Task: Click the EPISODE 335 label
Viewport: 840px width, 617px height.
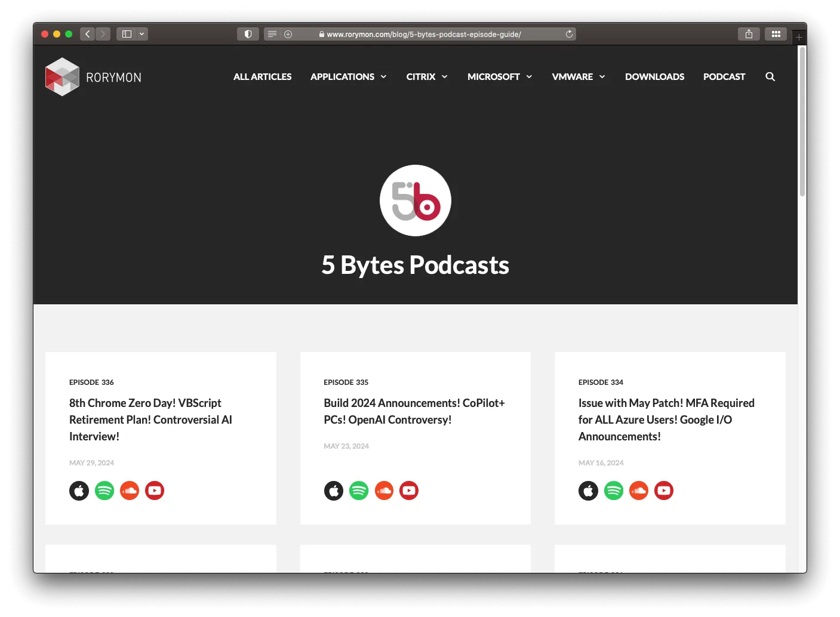Action: click(x=346, y=382)
